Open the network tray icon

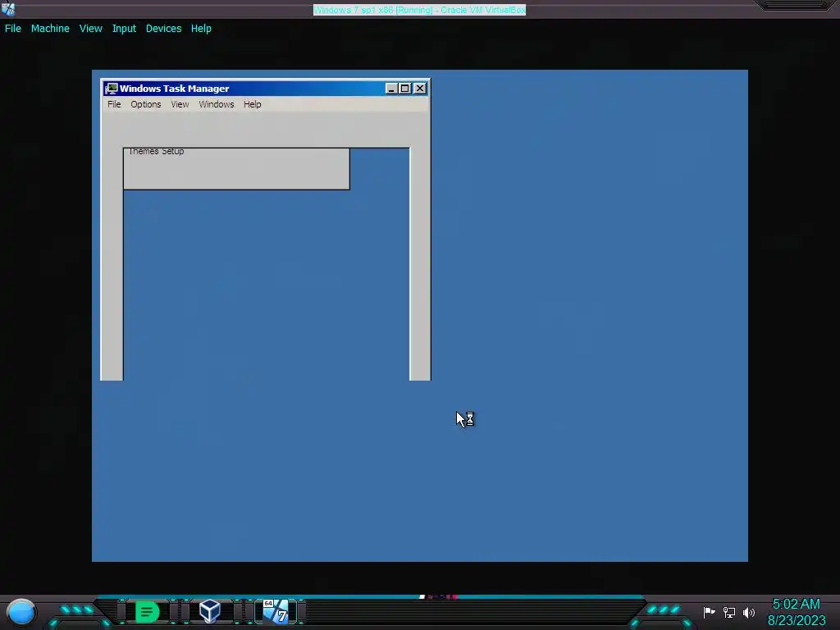(x=729, y=612)
